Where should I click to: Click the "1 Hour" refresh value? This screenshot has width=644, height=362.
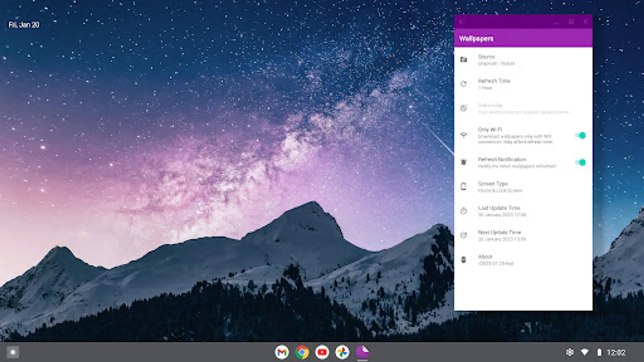(x=485, y=88)
